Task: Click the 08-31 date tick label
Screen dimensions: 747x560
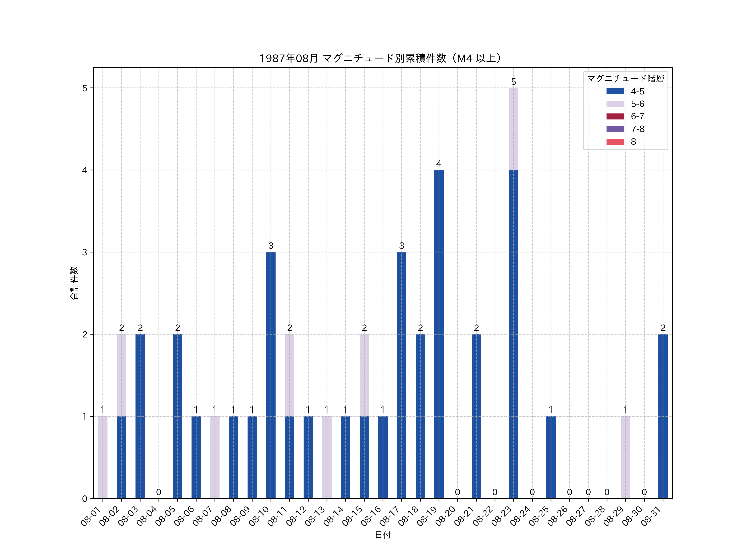Action: coord(651,516)
